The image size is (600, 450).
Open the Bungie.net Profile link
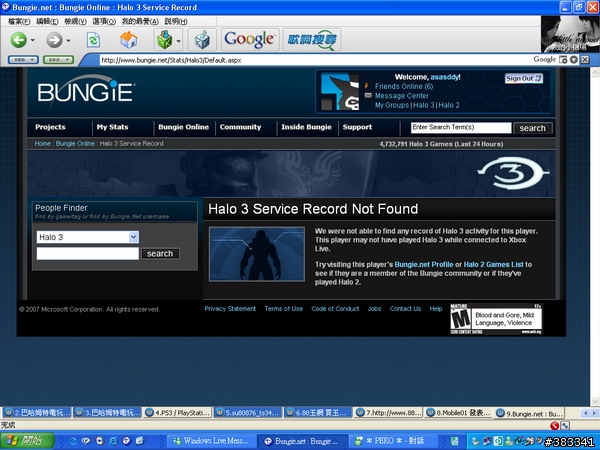(x=424, y=264)
